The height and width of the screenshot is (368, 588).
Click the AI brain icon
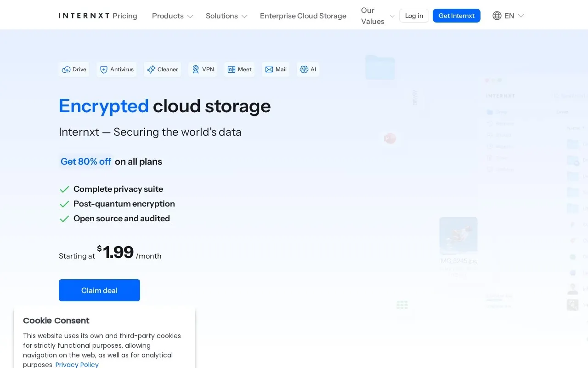click(x=304, y=69)
